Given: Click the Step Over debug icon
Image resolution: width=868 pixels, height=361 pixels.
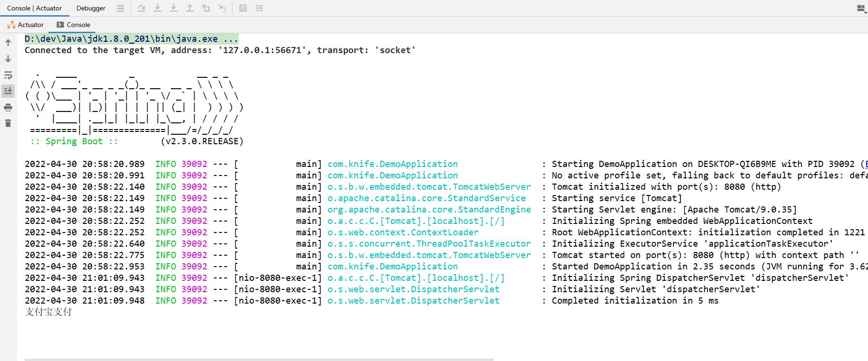Looking at the screenshot, I should point(141,8).
